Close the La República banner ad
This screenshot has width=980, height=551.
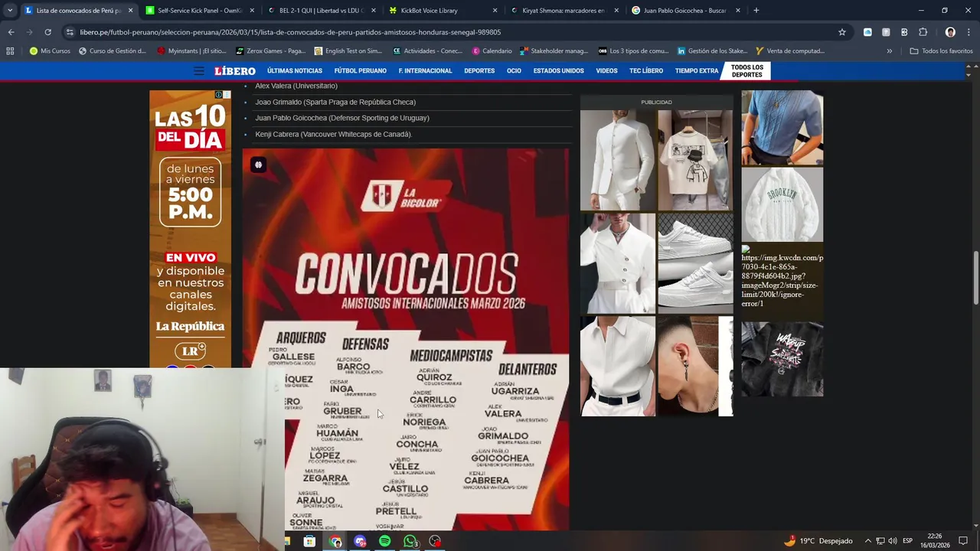pos(227,95)
